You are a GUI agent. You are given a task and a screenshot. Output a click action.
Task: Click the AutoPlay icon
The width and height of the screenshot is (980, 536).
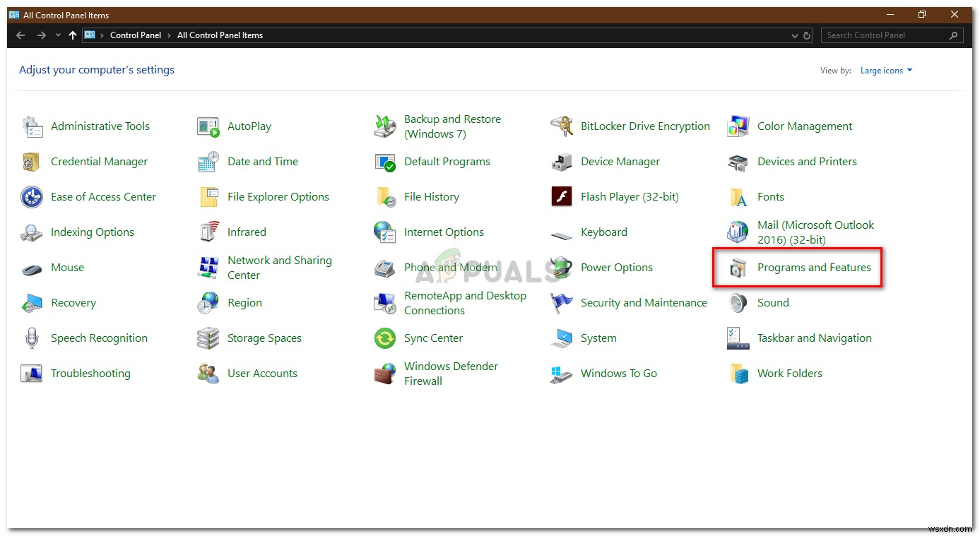click(208, 126)
